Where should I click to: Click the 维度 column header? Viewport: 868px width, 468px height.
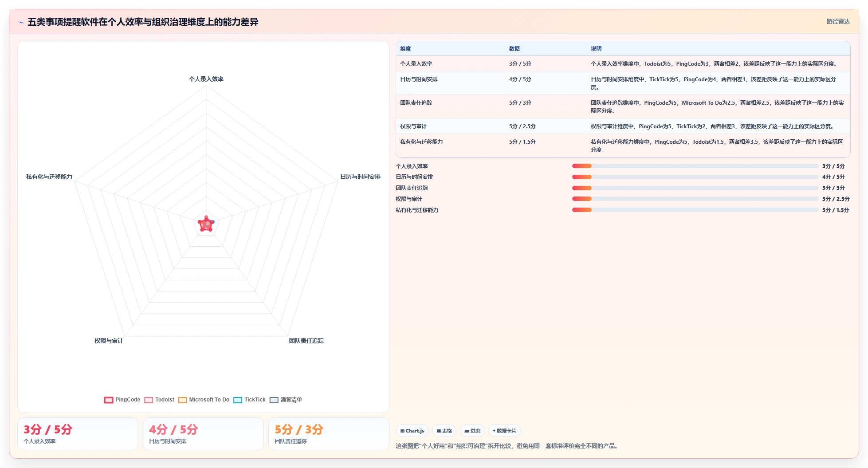405,49
